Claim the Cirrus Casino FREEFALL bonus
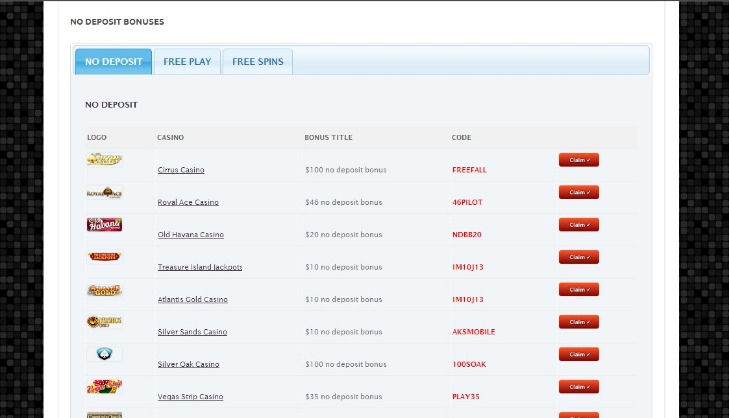Screen dimensions: 729x418 click(x=579, y=160)
